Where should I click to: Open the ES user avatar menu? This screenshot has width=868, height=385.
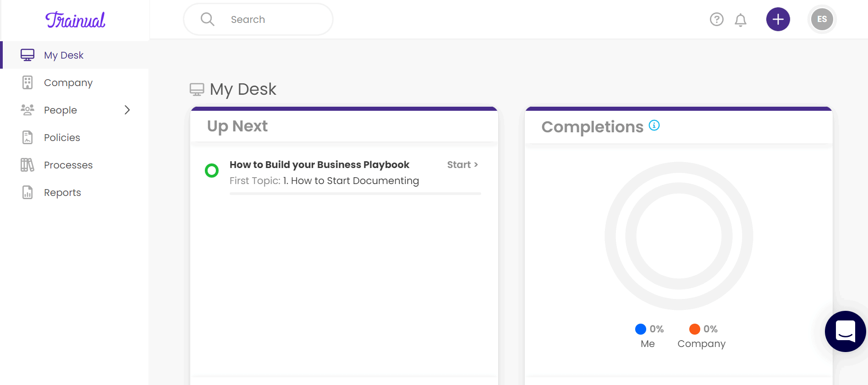point(822,19)
